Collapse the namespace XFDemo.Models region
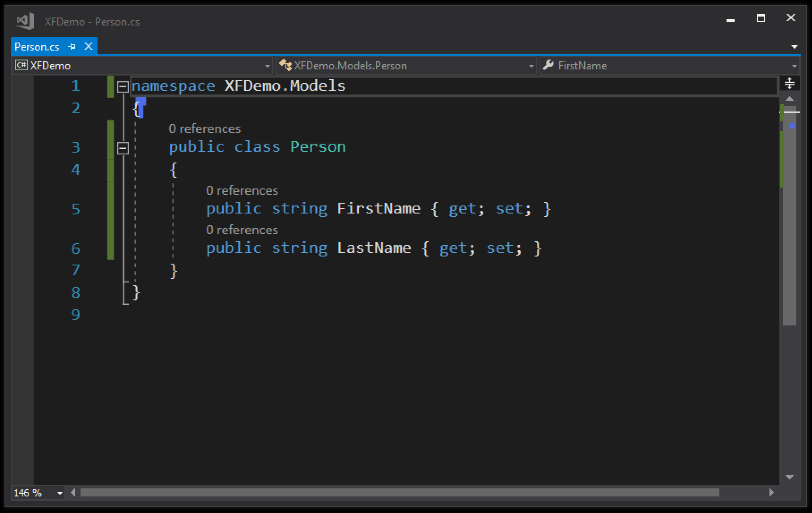 [123, 86]
